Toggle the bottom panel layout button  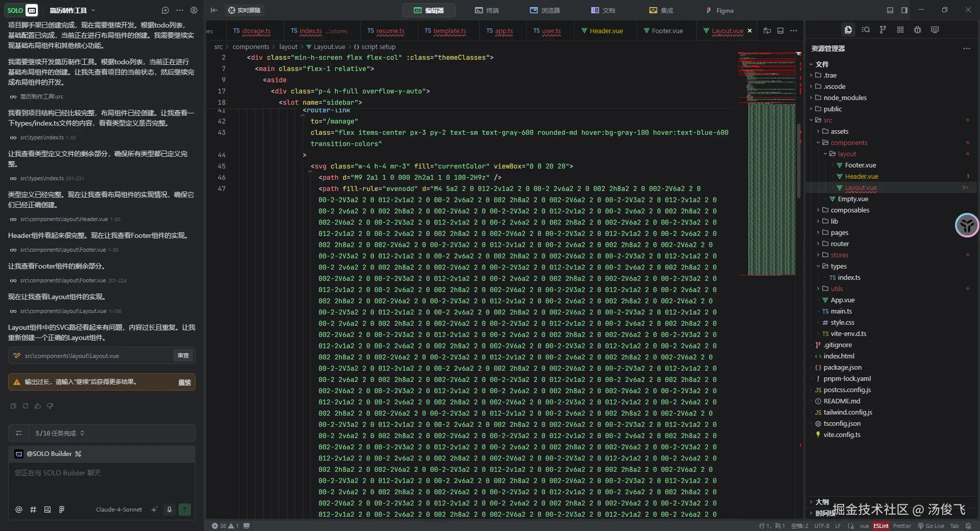coord(890,10)
